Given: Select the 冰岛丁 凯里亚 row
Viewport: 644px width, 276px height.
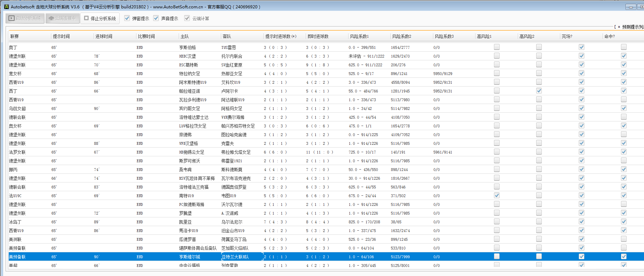Looking at the screenshot, I should coord(185,222).
